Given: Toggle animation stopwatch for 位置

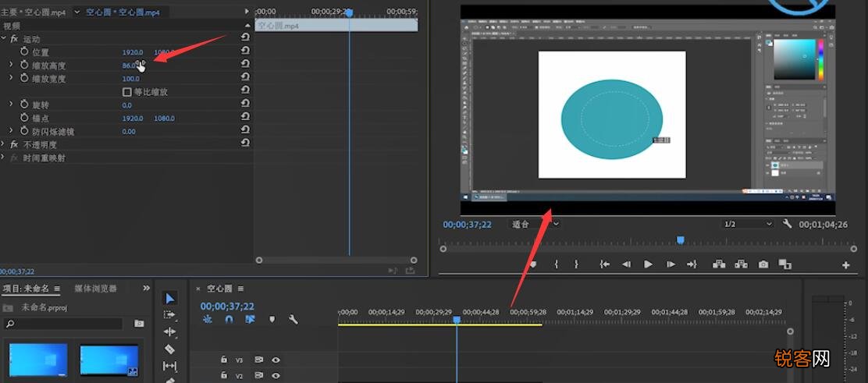Looking at the screenshot, I should pyautogui.click(x=24, y=51).
